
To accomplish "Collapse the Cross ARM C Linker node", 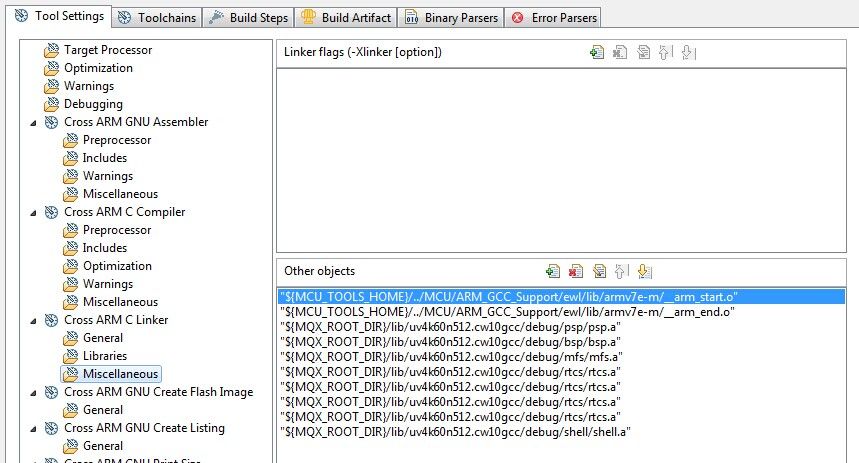I will tap(33, 321).
